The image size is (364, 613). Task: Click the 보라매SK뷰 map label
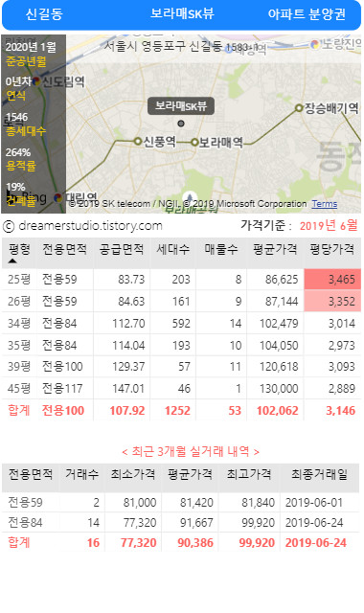point(181,106)
